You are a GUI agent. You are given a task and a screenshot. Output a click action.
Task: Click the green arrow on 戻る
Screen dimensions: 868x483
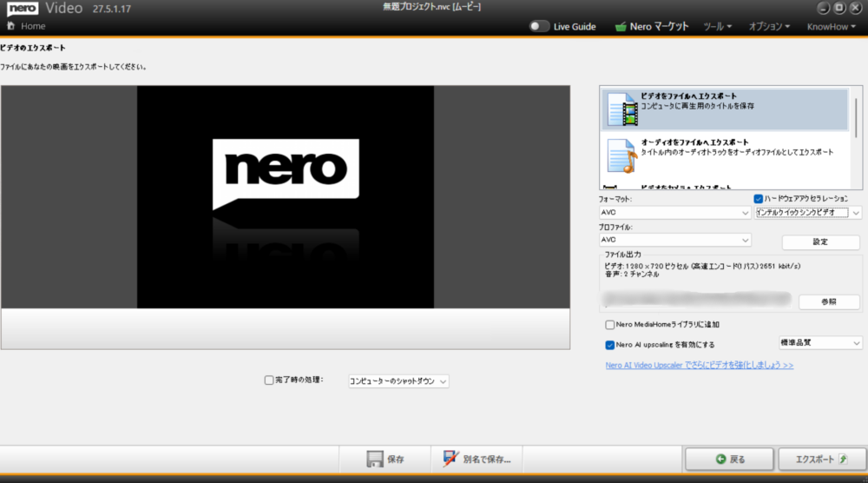click(x=720, y=460)
